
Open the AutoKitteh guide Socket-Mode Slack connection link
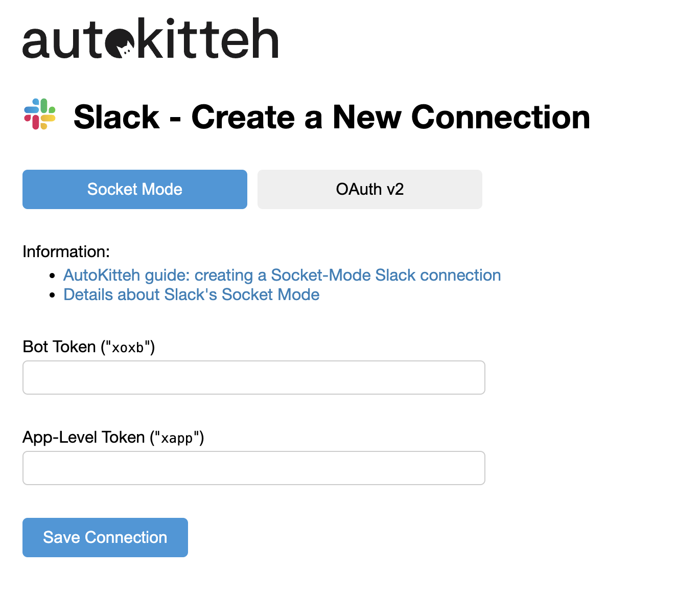pos(282,275)
